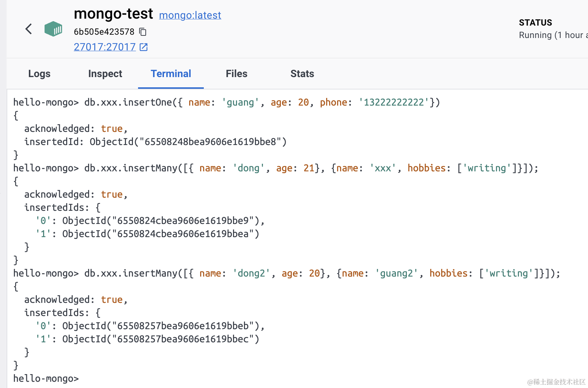Click the Running status text
The image size is (588, 388).
[x=551, y=35]
